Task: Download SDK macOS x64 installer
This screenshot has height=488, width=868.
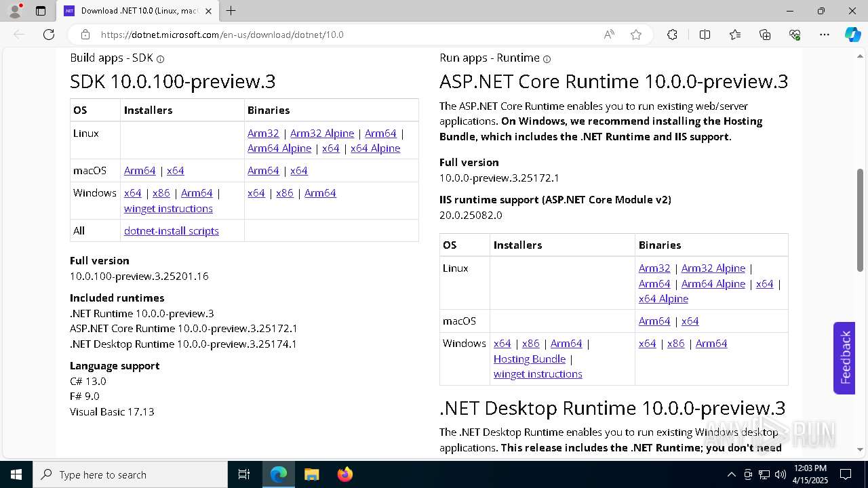Action: click(x=175, y=170)
